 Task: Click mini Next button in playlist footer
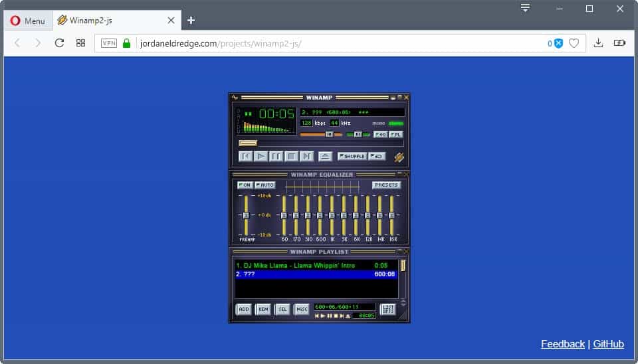tap(342, 316)
